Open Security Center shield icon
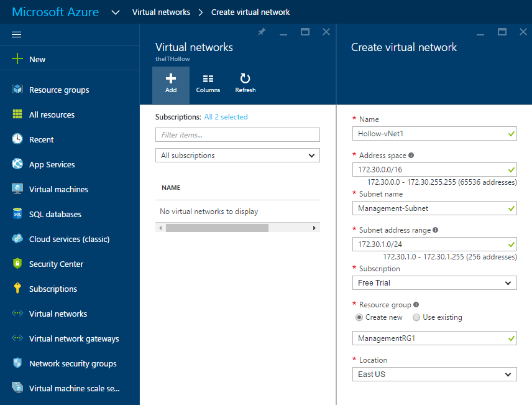The width and height of the screenshot is (532, 405). [x=17, y=264]
